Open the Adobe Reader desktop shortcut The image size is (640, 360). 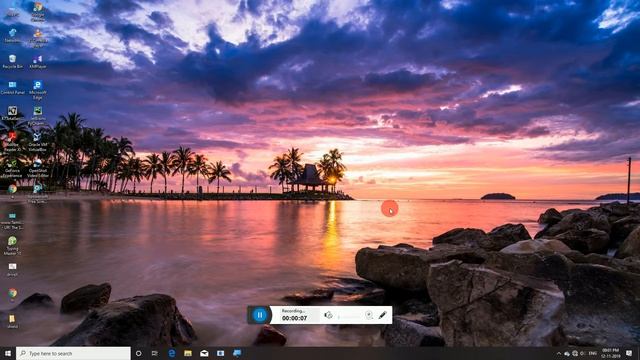coord(12,142)
